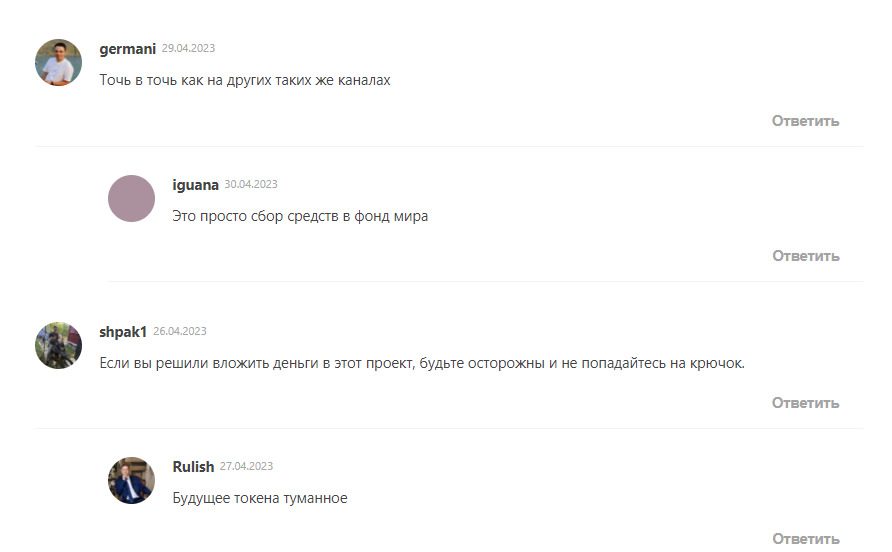The image size is (892, 552).
Task: Select iguana's comment about фонд мира
Action: click(x=300, y=216)
